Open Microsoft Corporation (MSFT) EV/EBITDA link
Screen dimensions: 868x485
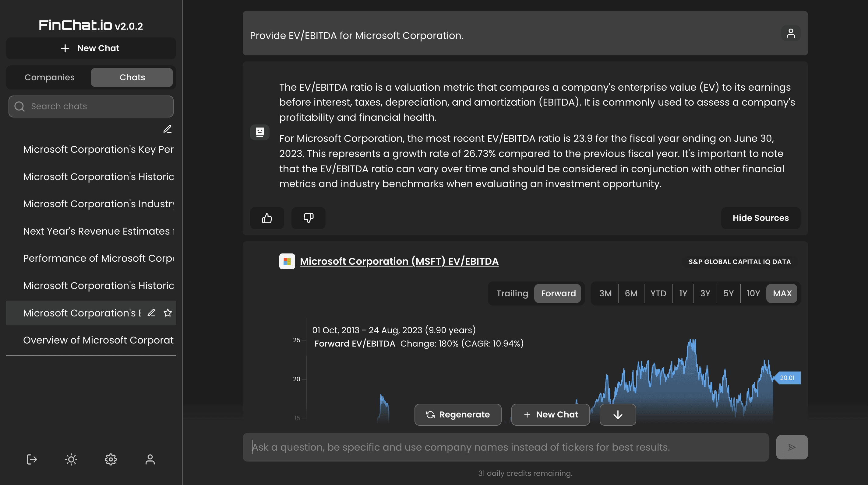[x=399, y=261]
